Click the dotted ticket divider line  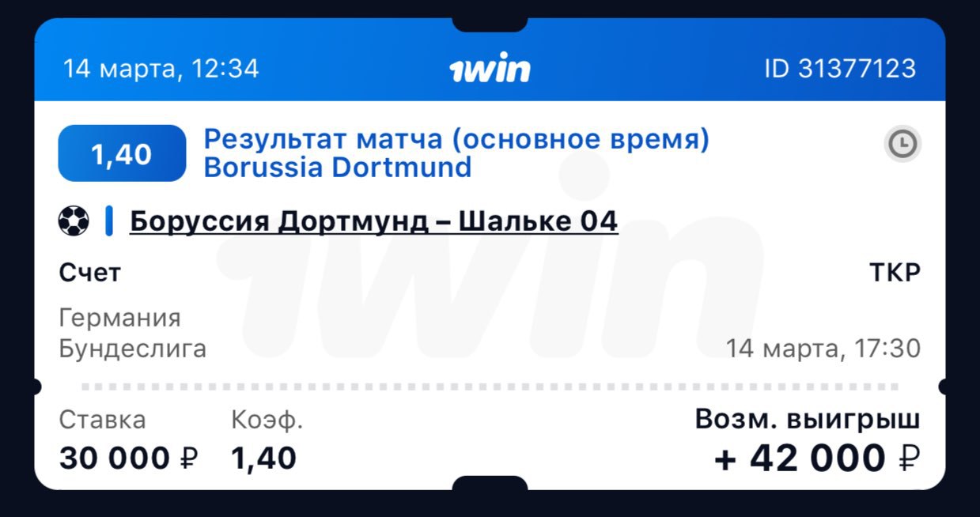490,387
